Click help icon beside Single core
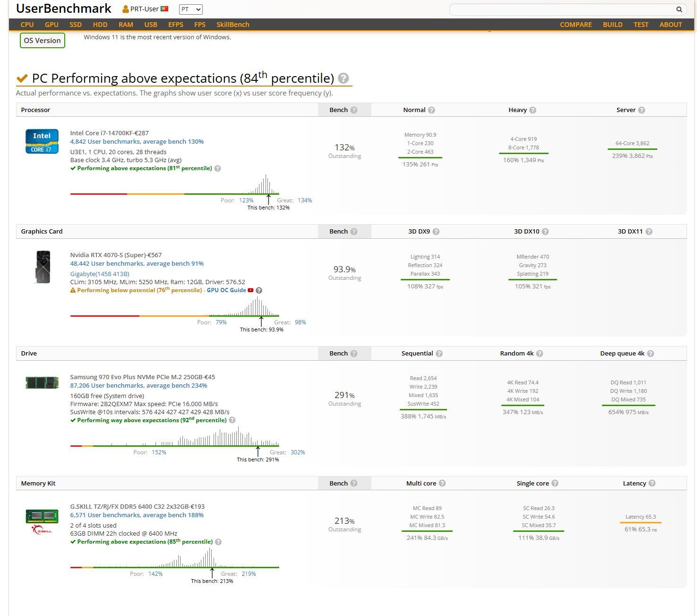697x616 pixels. [x=555, y=483]
